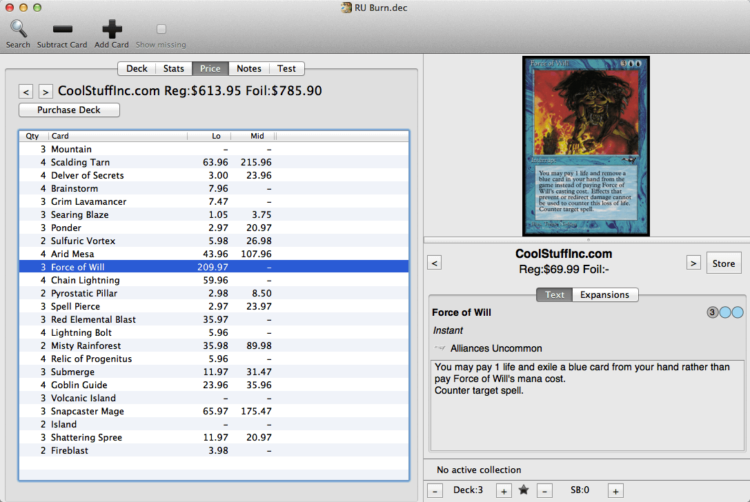Click the Subtract Card minus icon

click(62, 30)
